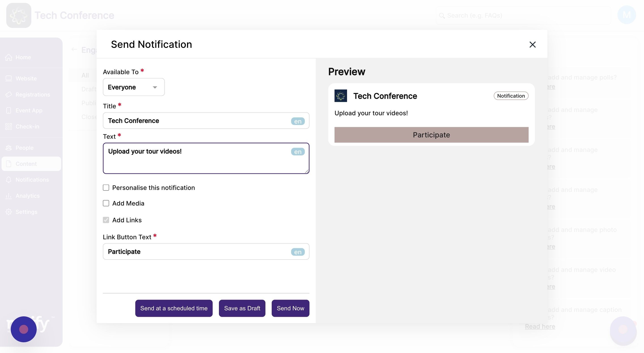644x353 pixels.
Task: Enable Personalise this notification checkbox
Action: point(106,188)
